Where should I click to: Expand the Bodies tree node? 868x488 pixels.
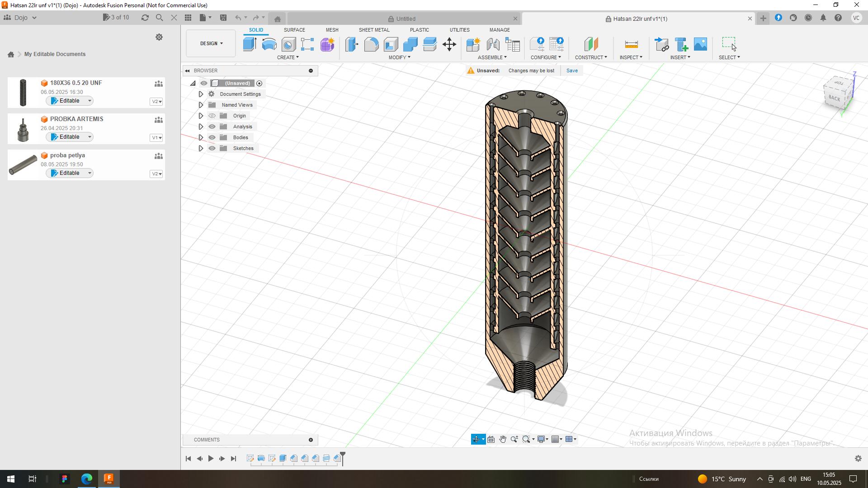(201, 137)
